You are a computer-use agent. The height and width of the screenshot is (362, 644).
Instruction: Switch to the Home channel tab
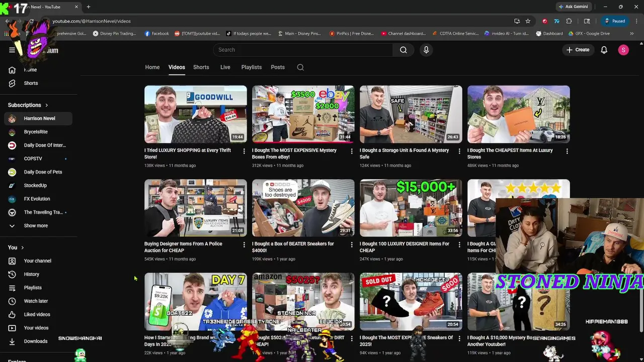[x=152, y=67]
